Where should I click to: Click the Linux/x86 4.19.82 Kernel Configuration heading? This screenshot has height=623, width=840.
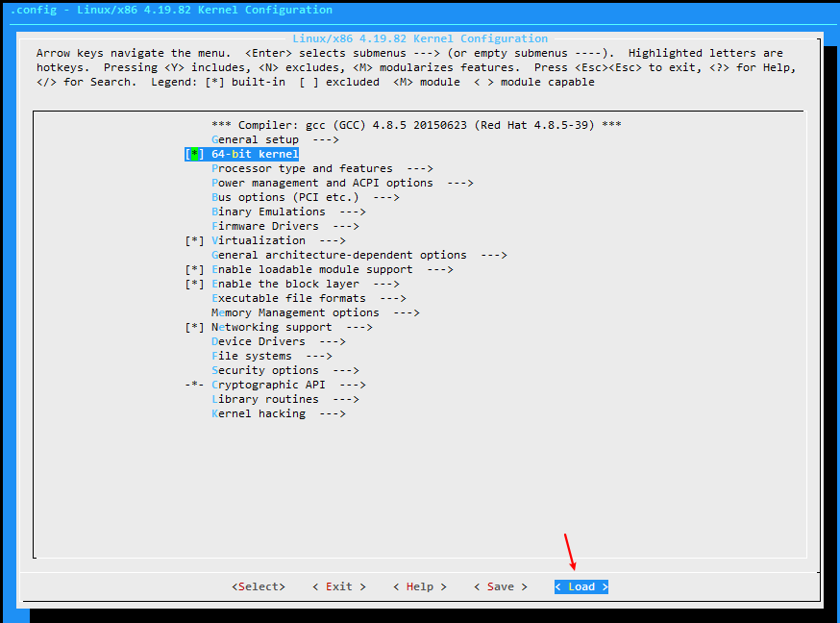pyautogui.click(x=420, y=38)
